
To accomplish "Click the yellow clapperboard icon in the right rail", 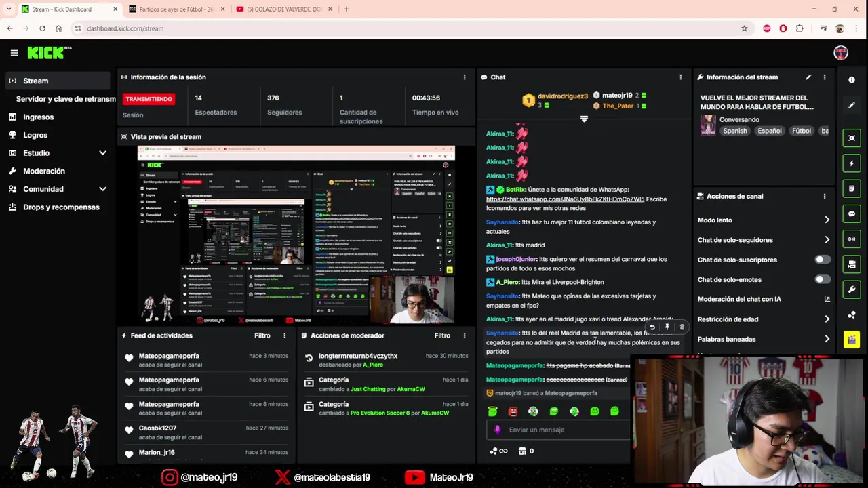I will click(x=852, y=340).
